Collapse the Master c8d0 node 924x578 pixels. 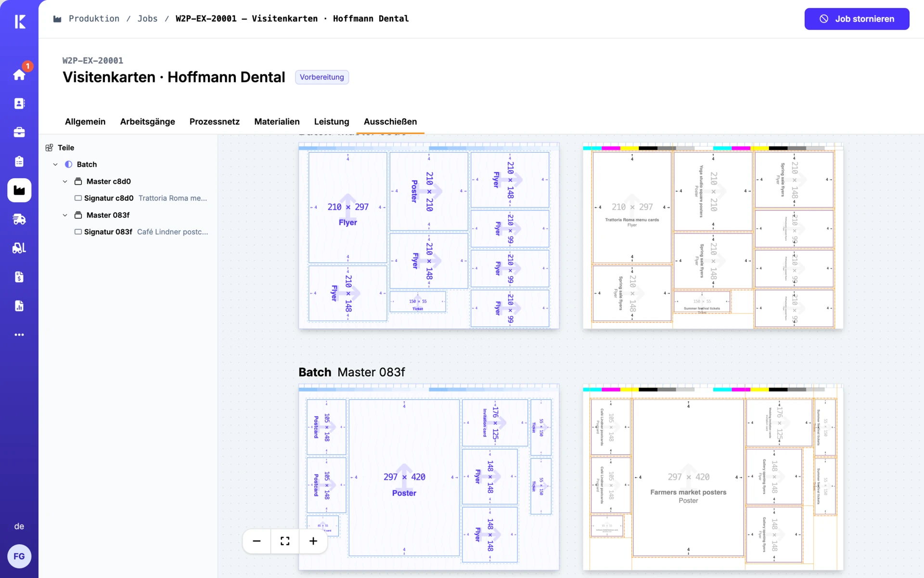tap(65, 181)
